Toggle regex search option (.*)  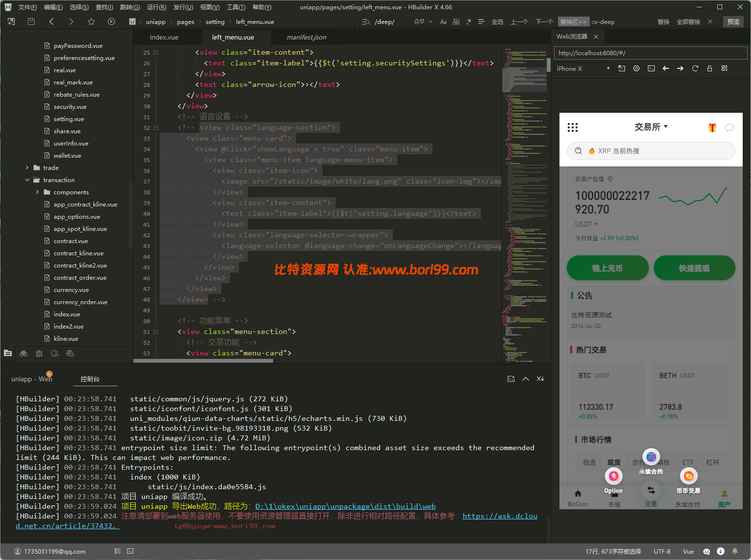click(x=469, y=21)
